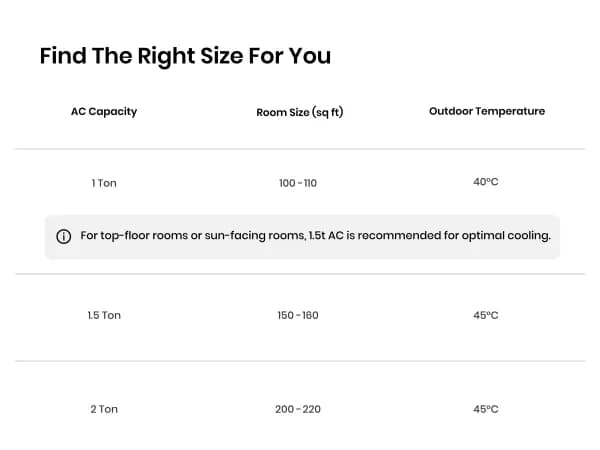
Task: Click the word 'Ton' in the 2 Ton cell
Action: [108, 409]
